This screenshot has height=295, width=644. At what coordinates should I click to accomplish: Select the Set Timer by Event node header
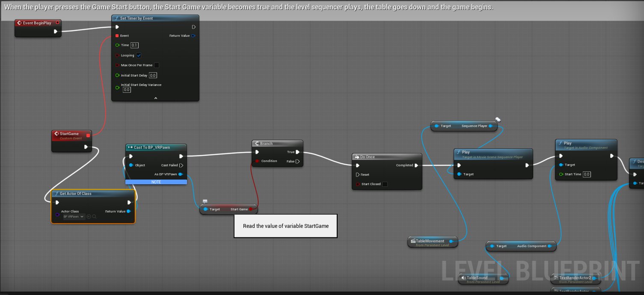(x=155, y=18)
